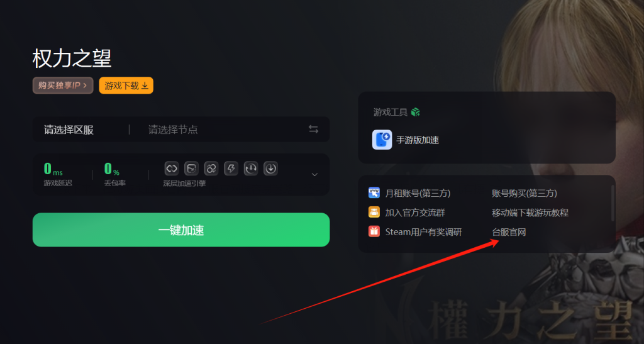Screen dimensions: 644x344
Task: Click the 购买独享IP button
Action: point(63,86)
